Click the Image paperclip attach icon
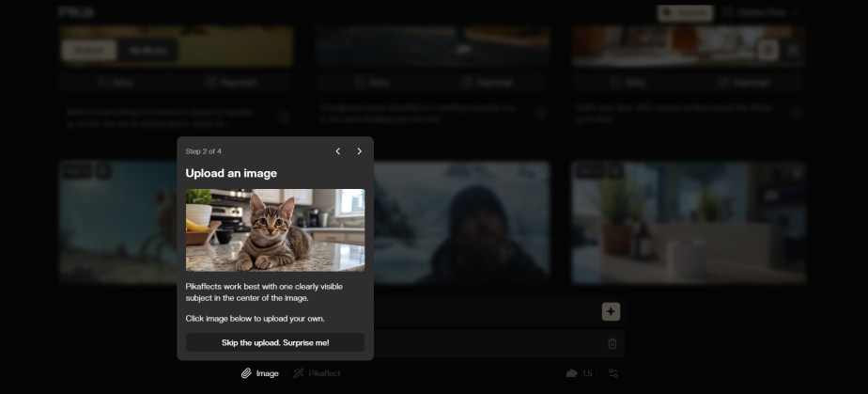 pyautogui.click(x=246, y=373)
